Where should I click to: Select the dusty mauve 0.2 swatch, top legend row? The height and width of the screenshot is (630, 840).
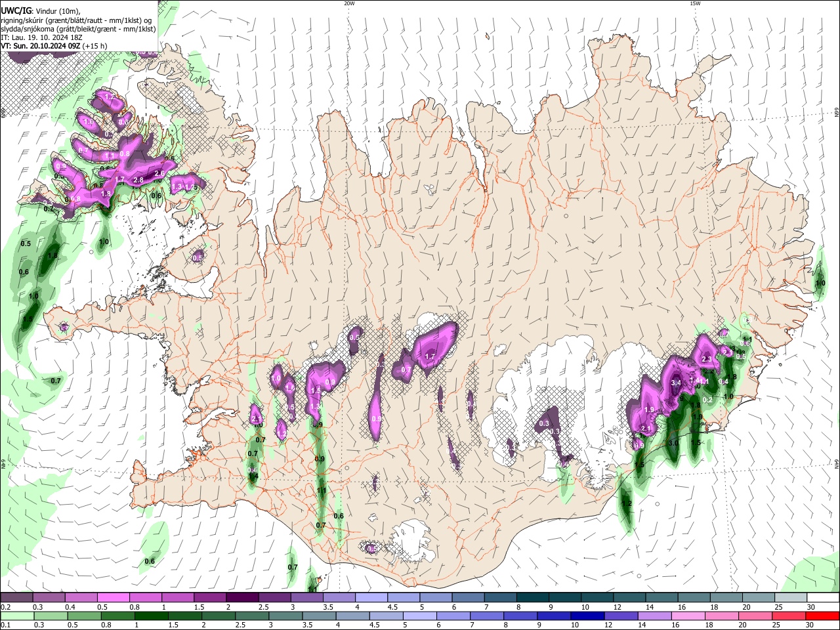coord(16,598)
